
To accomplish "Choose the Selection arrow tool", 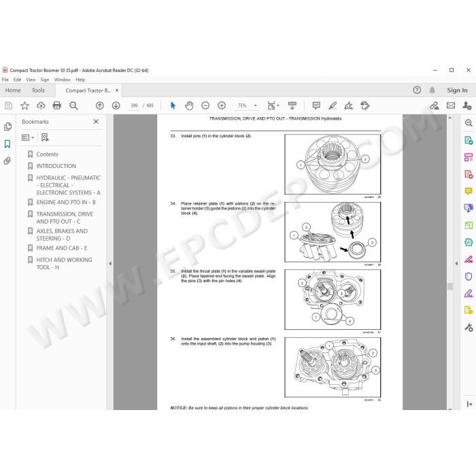I will pos(173,105).
